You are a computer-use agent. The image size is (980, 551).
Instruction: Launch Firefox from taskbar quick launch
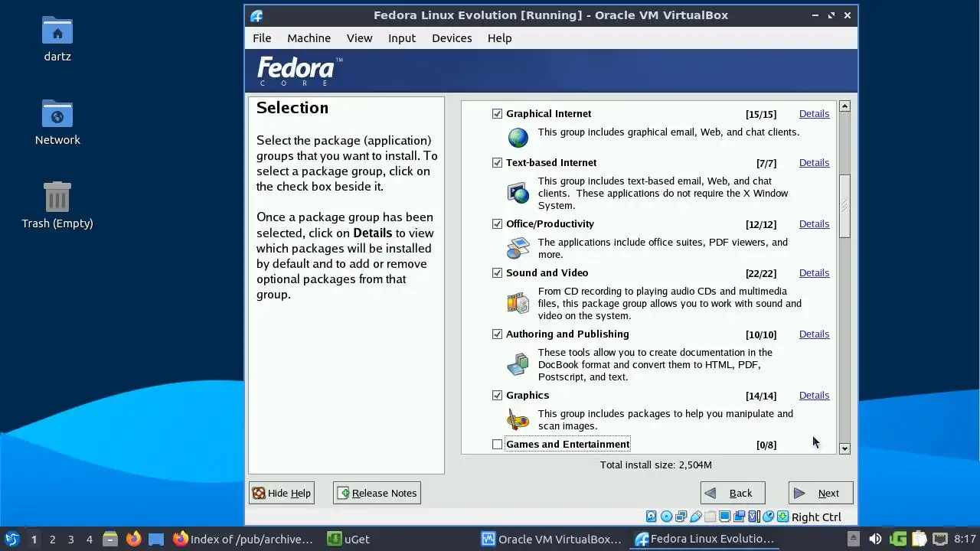click(134, 539)
